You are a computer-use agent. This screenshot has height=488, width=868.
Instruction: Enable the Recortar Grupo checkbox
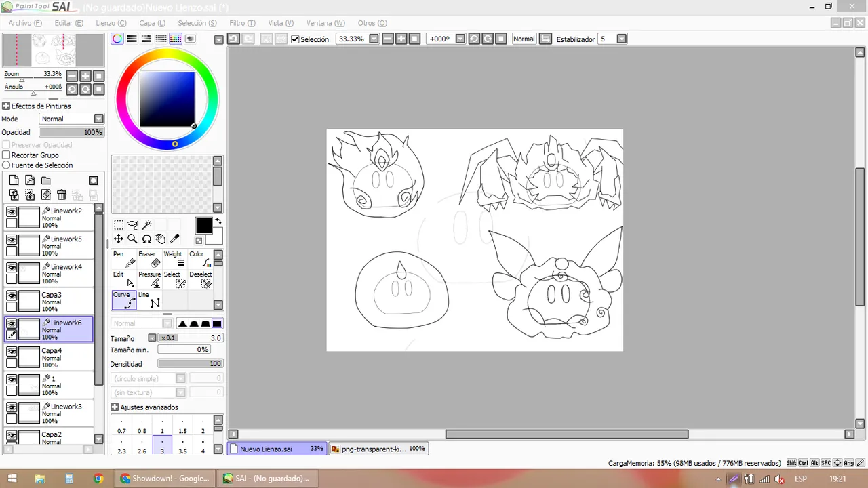tap(6, 155)
